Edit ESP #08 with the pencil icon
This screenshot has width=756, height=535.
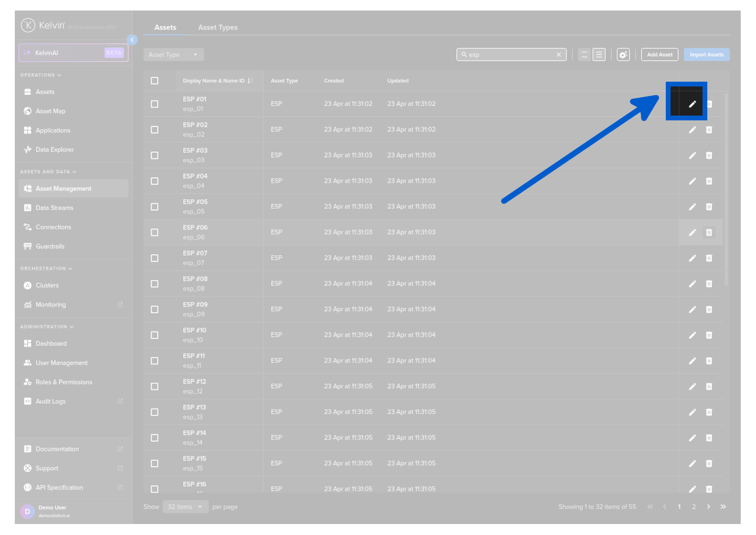coord(692,284)
